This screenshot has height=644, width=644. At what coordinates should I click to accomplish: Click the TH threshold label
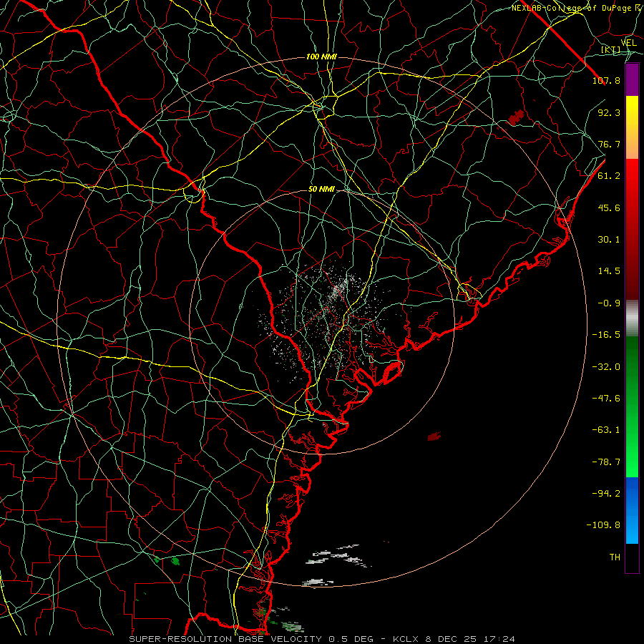tap(615, 557)
